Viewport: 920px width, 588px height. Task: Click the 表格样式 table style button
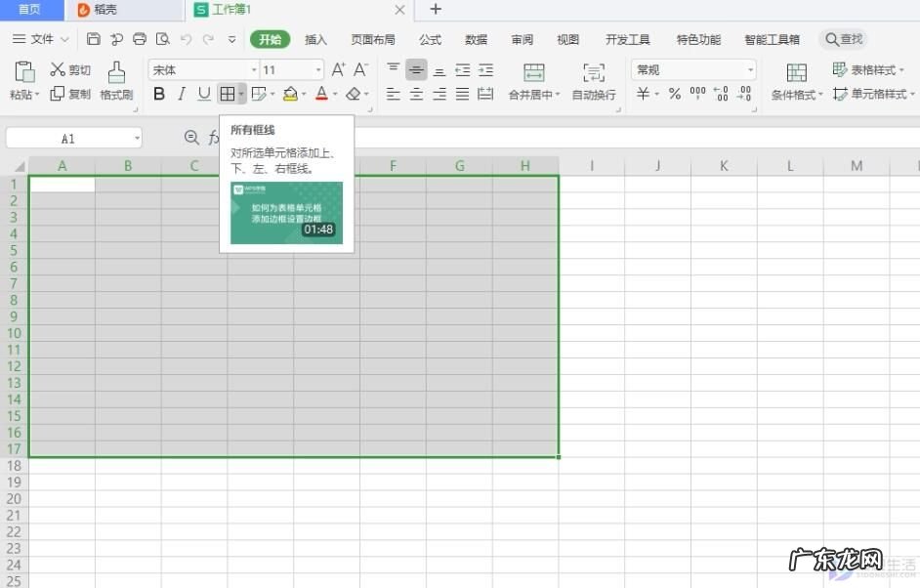(869, 69)
